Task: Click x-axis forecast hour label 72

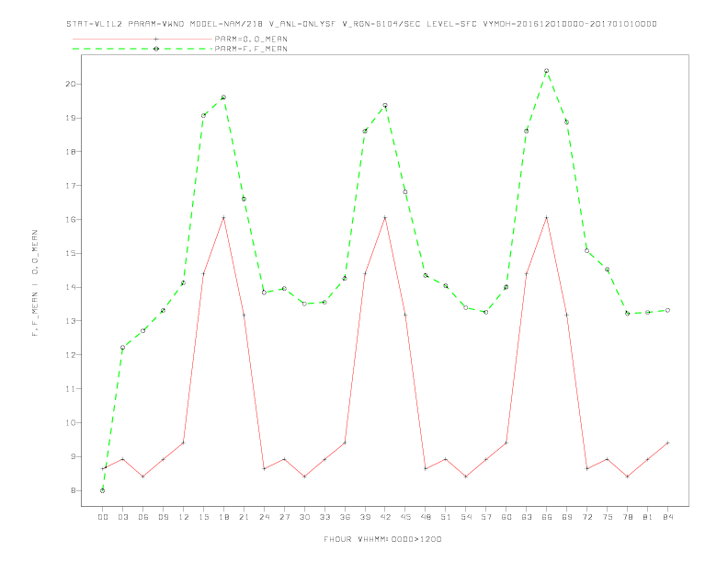Action: point(586,517)
